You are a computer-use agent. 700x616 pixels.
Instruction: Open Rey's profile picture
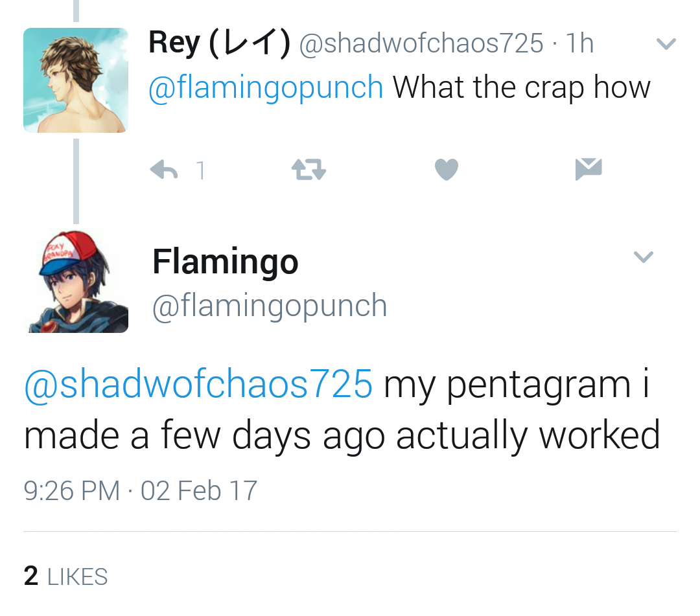(76, 80)
